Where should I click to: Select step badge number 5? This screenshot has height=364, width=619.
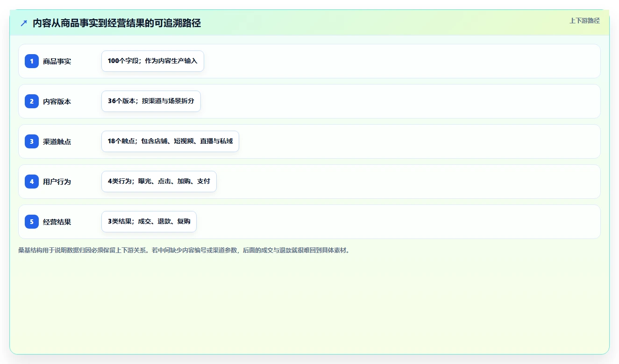(32, 222)
